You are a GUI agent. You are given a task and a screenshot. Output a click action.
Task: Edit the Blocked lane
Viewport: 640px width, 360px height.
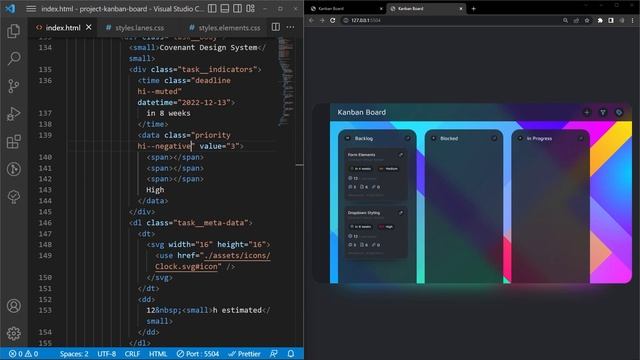click(x=494, y=138)
